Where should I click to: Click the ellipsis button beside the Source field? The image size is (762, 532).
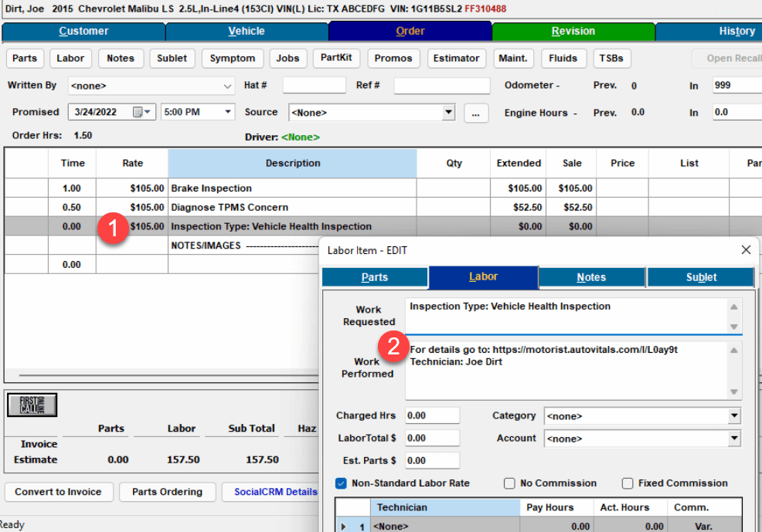point(475,112)
